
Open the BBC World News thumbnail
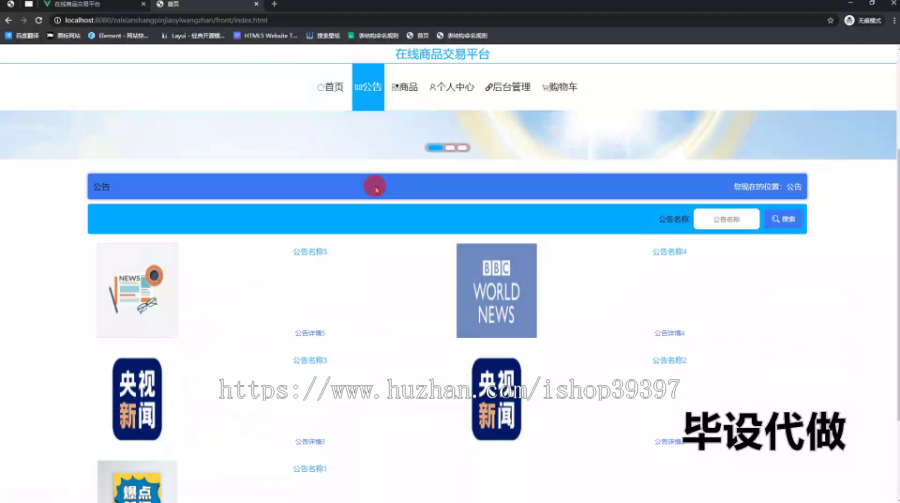496,291
